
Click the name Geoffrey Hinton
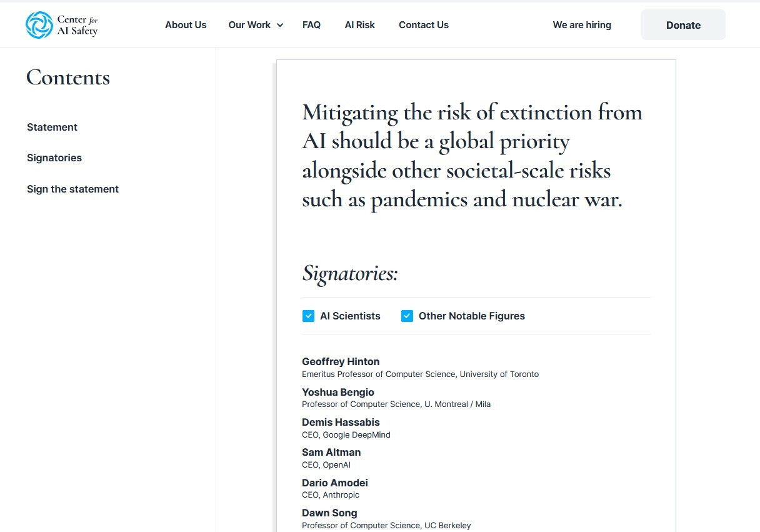340,361
